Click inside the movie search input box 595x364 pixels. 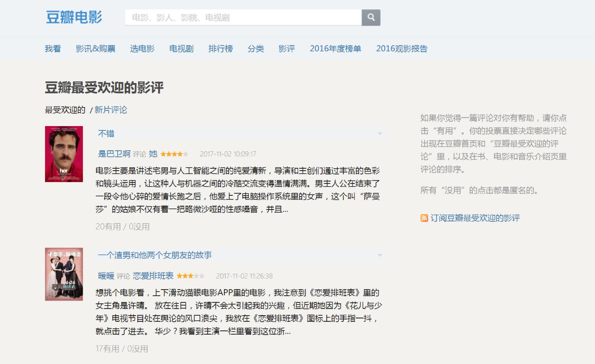coord(237,17)
